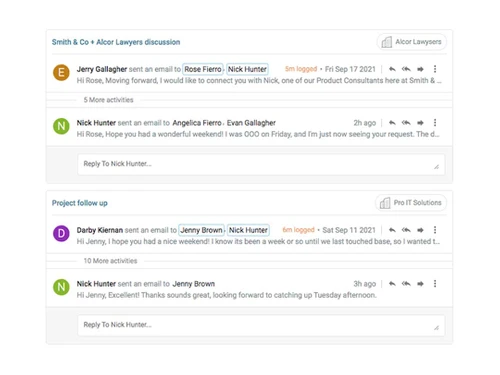Open Smith & Co + Alcor Lawyers discussion thread
This screenshot has height=375, width=500.
pyautogui.click(x=116, y=42)
